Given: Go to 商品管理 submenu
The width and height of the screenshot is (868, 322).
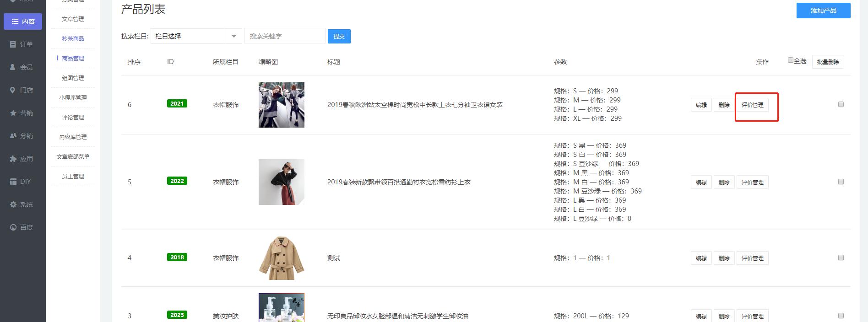Looking at the screenshot, I should tap(73, 59).
